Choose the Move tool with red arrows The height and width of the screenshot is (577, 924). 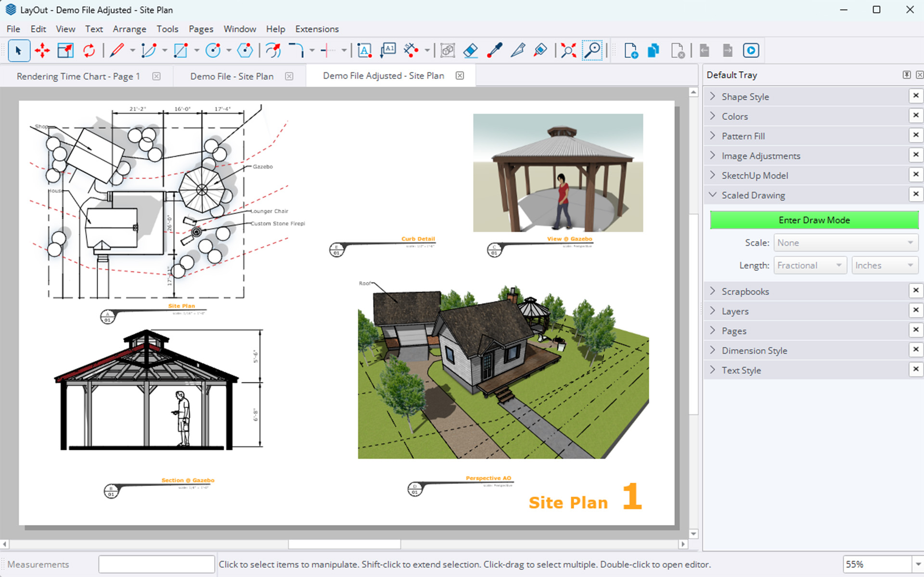pos(42,51)
